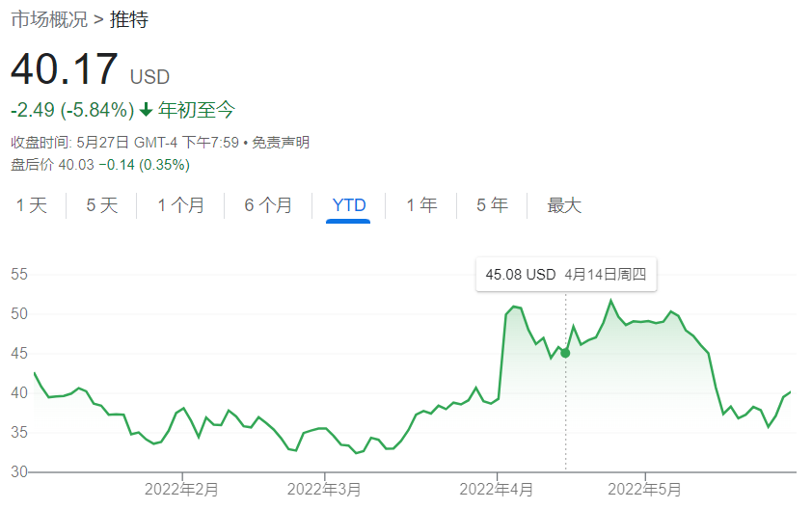Select the 5 天 range tab
The width and height of the screenshot is (812, 509).
tap(101, 205)
